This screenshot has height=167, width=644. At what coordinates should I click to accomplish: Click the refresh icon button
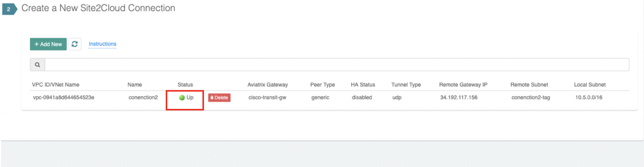[x=75, y=44]
